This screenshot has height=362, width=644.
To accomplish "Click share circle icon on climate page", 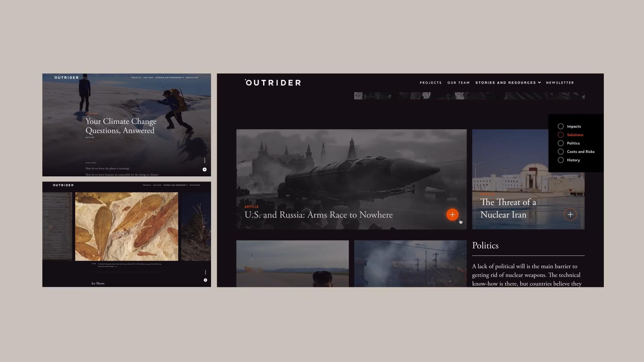I will [204, 169].
